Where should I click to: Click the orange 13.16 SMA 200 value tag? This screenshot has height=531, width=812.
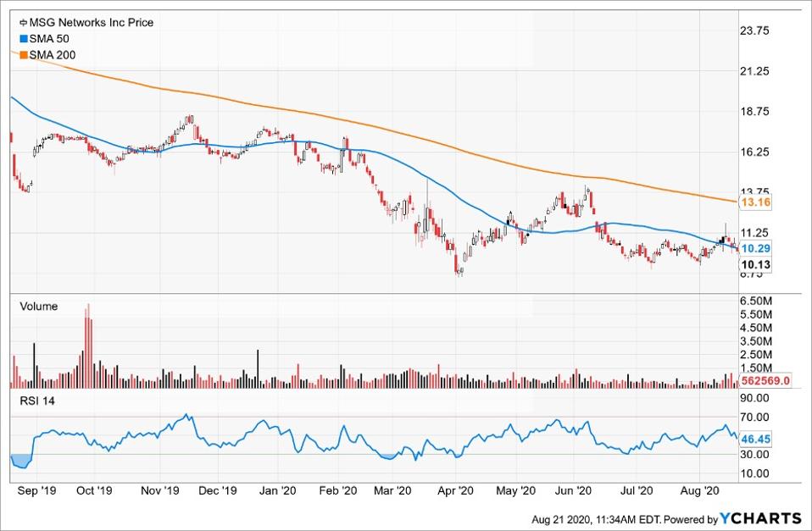[755, 202]
